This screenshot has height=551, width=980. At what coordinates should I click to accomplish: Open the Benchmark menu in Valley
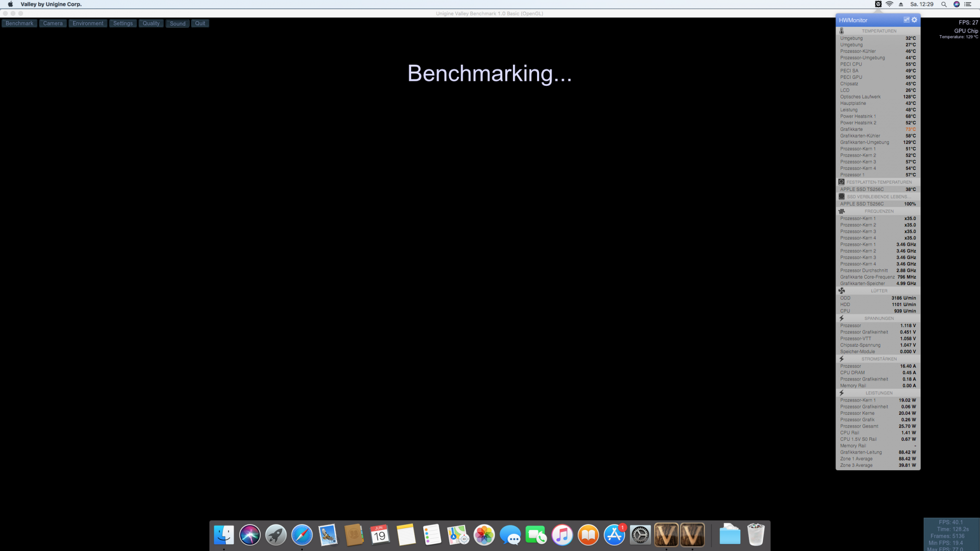click(x=20, y=24)
